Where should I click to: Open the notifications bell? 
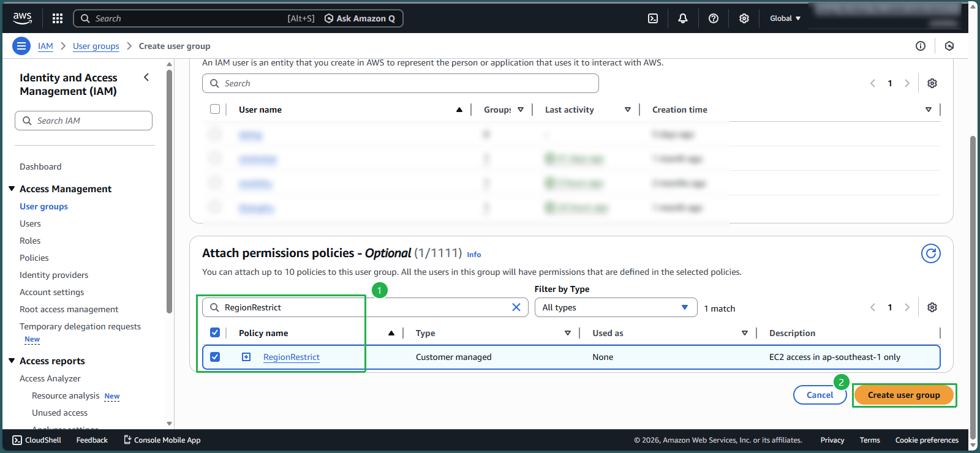coord(683,18)
